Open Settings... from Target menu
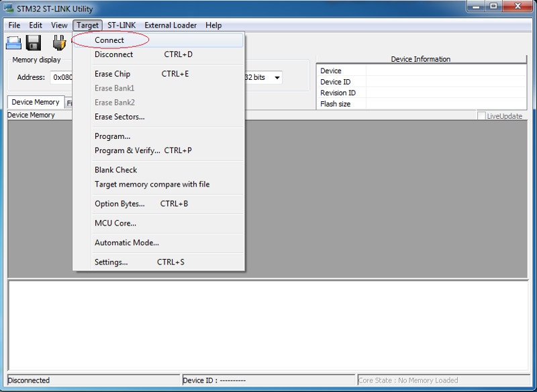The height and width of the screenshot is (392, 537). click(158, 262)
